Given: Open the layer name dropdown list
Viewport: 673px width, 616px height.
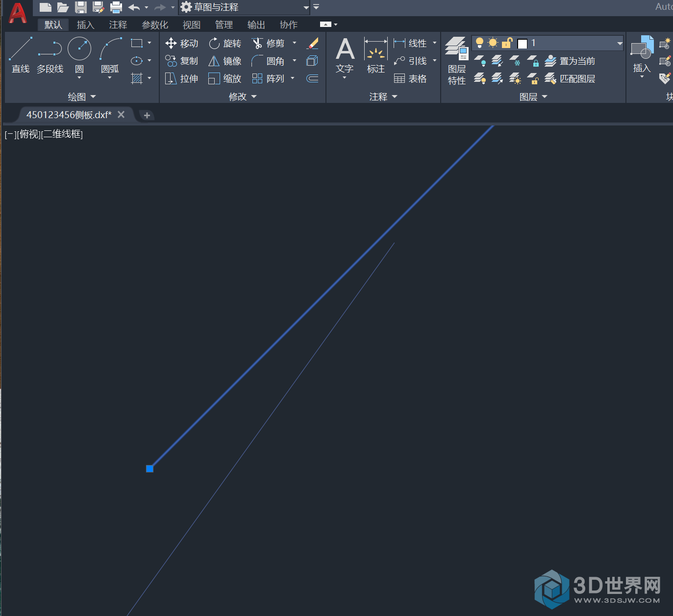Looking at the screenshot, I should [x=620, y=43].
